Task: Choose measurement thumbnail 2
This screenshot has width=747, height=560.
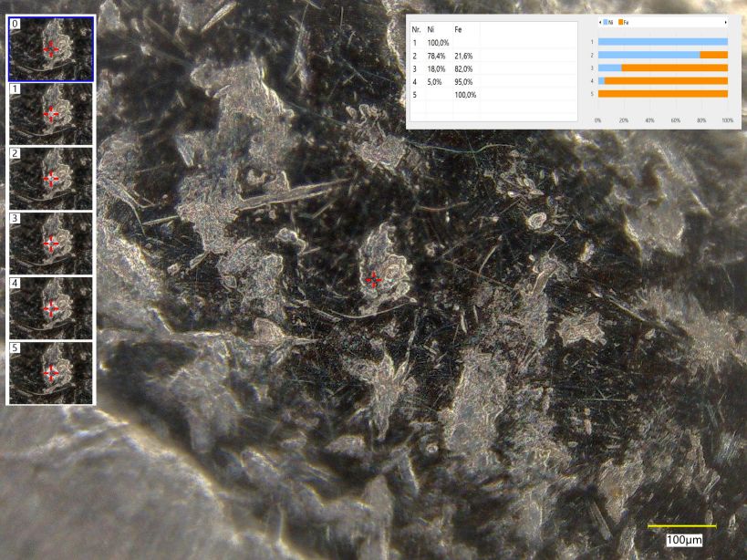Action: tap(51, 178)
